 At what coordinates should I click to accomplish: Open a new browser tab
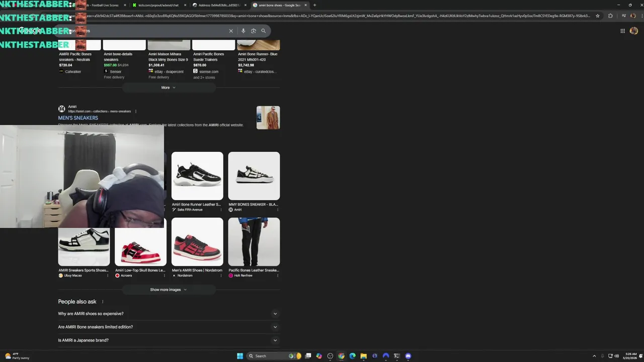point(314,5)
